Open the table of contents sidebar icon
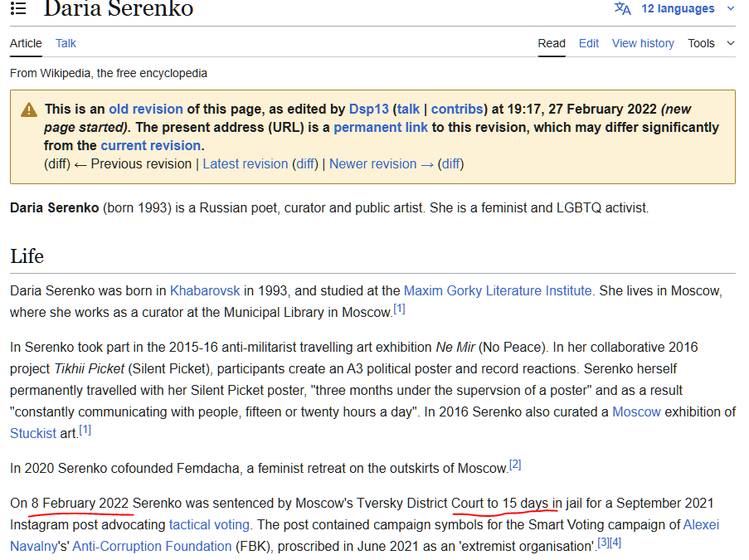749x560 pixels. [x=18, y=8]
